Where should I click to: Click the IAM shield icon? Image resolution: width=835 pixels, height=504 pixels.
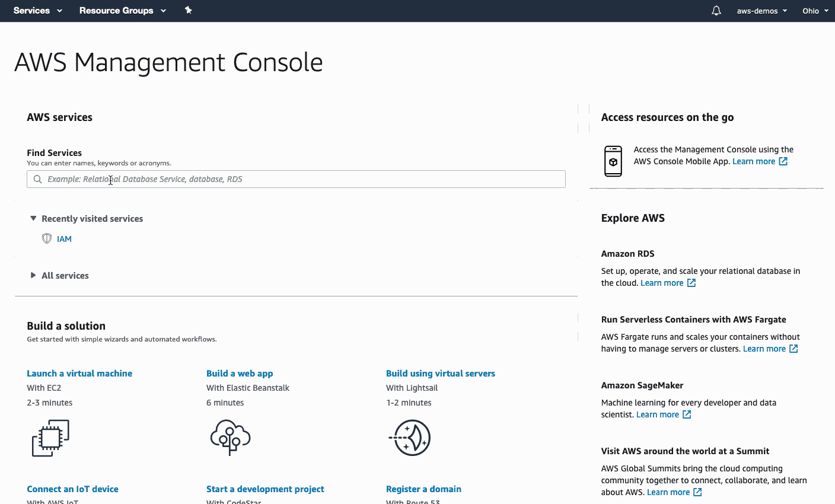(x=47, y=238)
